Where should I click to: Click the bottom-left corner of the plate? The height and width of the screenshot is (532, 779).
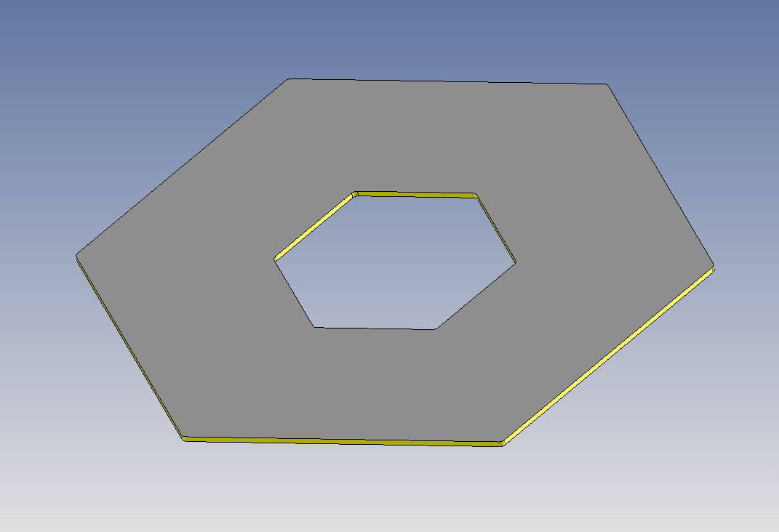pyautogui.click(x=183, y=437)
